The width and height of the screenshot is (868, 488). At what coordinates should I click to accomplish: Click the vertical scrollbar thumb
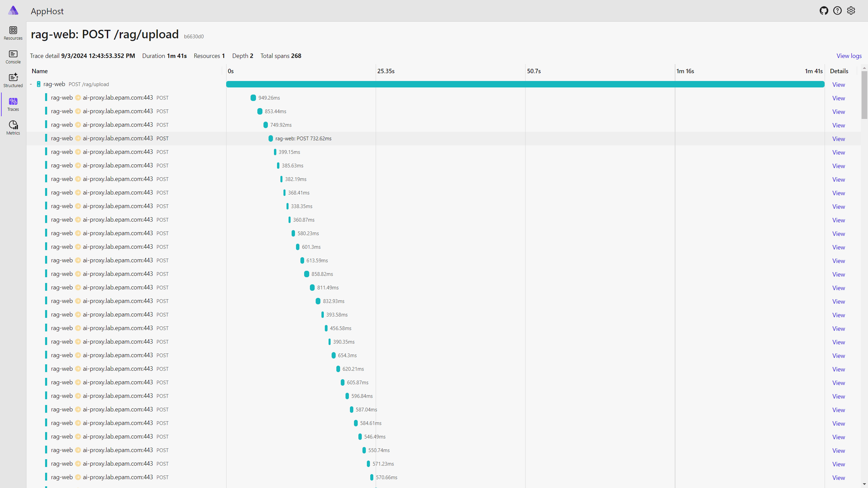click(x=864, y=95)
